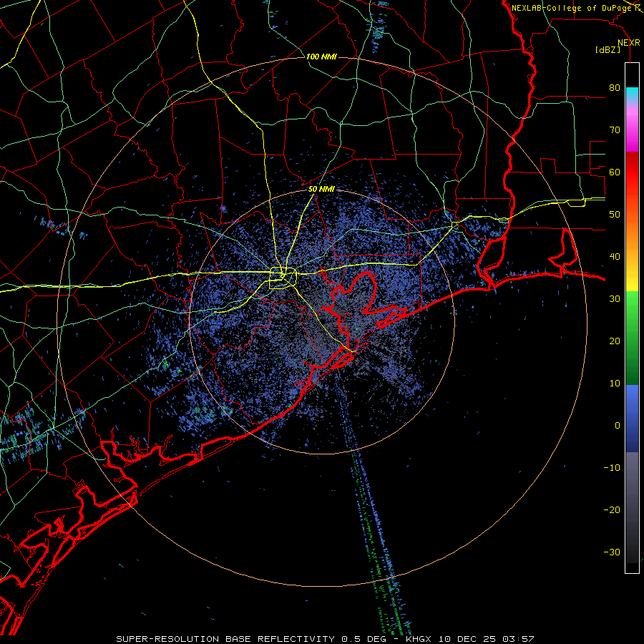Click the "50" value on the dBZ scale
The image size is (644, 644).
pos(615,215)
